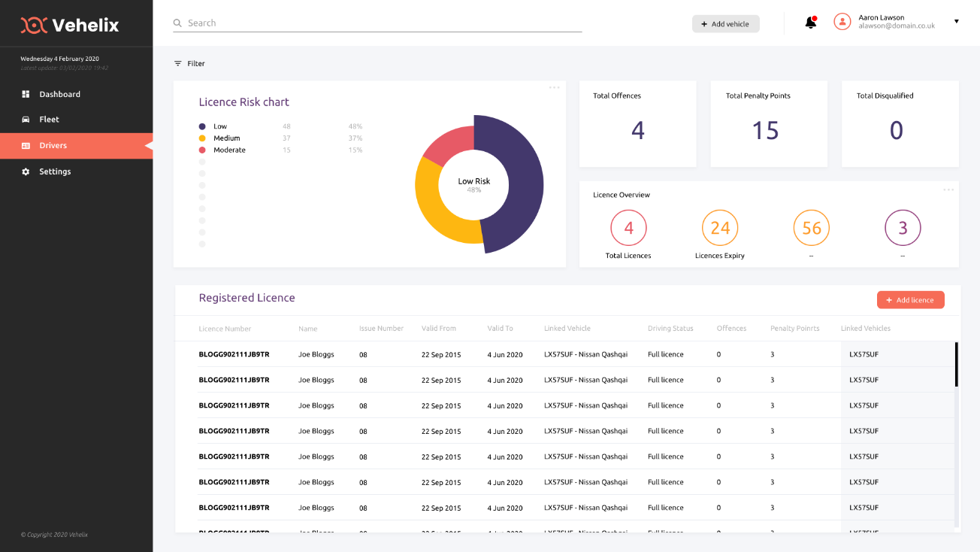Click the Registered Licence table scrollbar

click(x=957, y=365)
